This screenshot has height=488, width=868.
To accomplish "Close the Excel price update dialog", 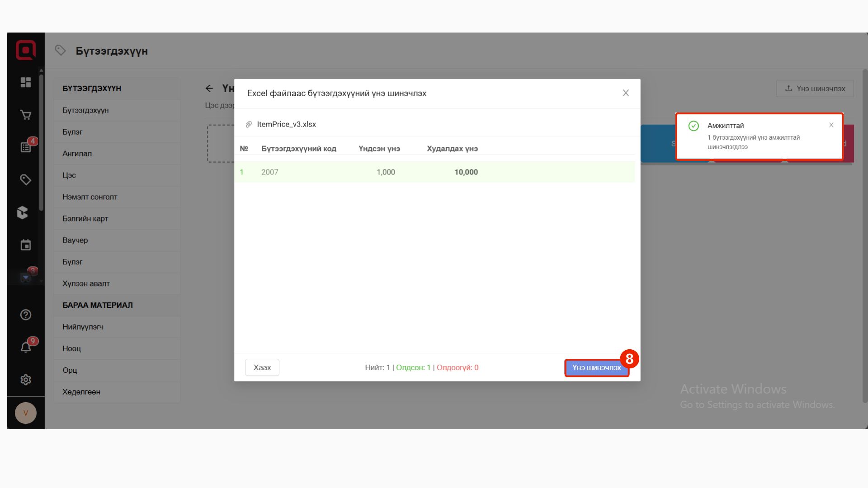I will (x=626, y=93).
